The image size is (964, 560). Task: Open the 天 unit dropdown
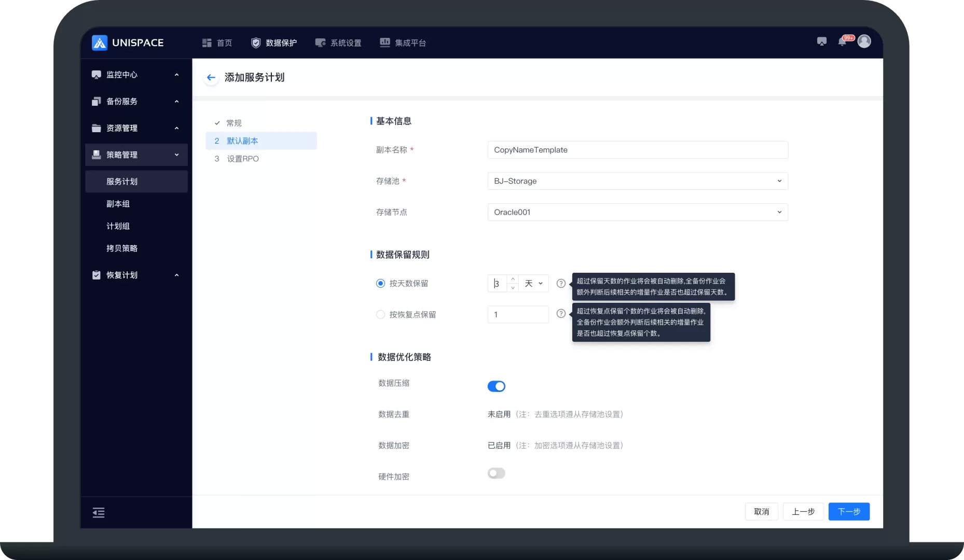click(533, 283)
